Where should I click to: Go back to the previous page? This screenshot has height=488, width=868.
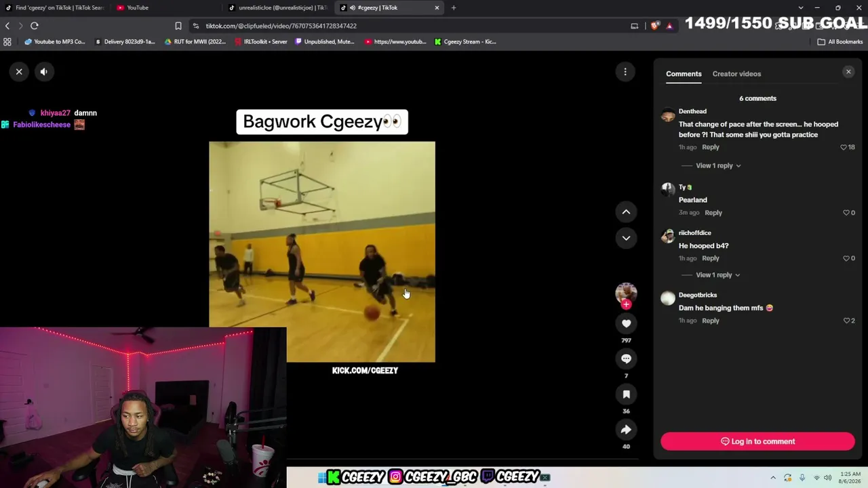(x=7, y=26)
